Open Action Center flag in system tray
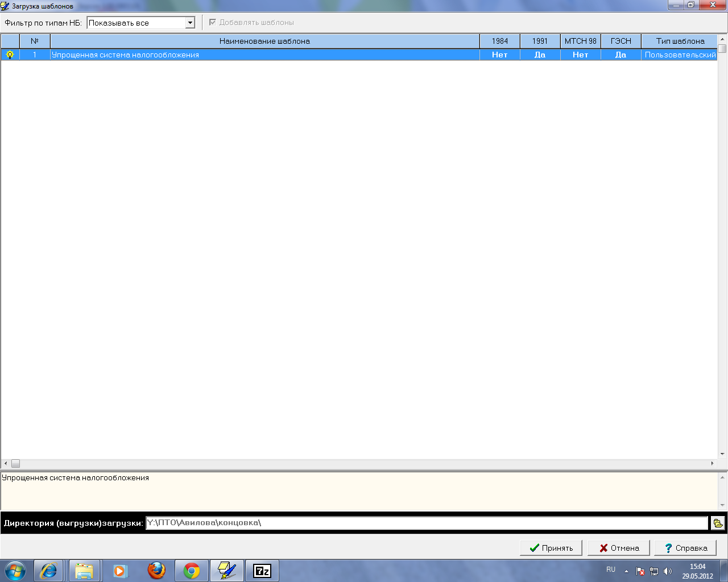The image size is (728, 582). pyautogui.click(x=640, y=571)
